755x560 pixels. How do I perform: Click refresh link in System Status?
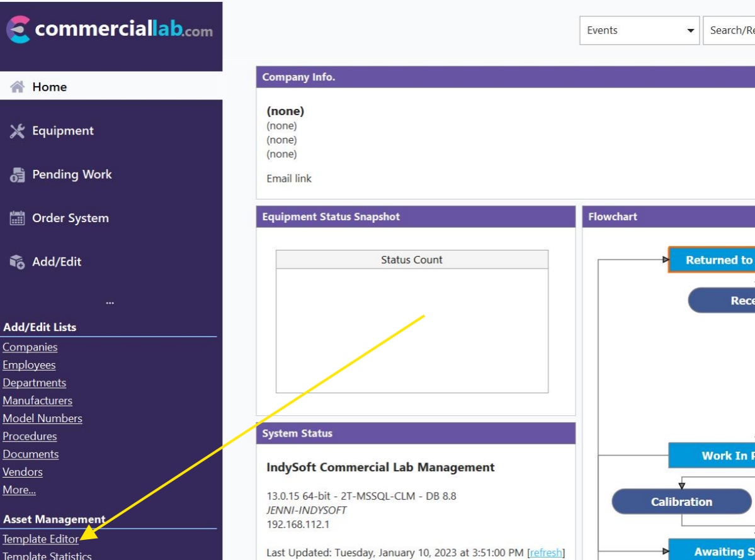545,552
